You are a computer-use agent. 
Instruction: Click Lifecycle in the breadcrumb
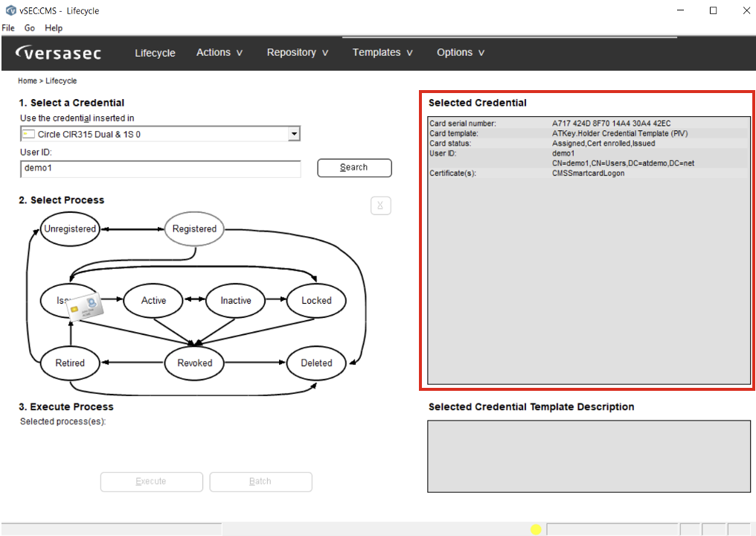click(61, 80)
